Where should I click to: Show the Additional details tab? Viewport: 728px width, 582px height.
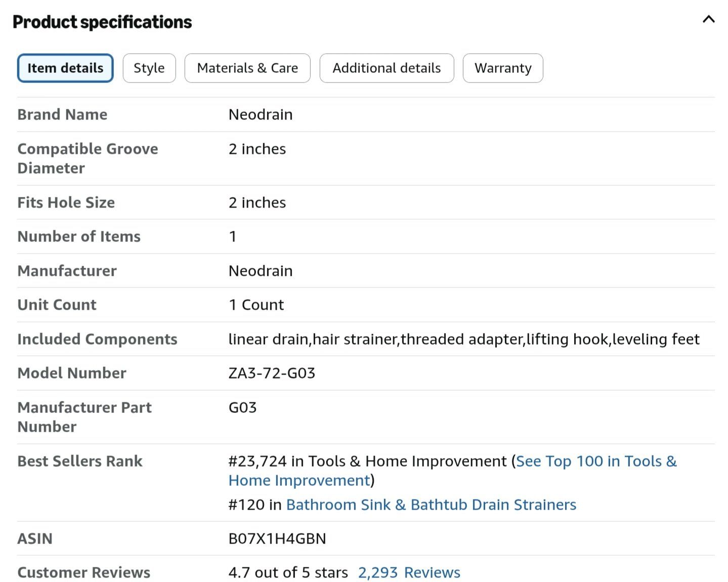(387, 68)
